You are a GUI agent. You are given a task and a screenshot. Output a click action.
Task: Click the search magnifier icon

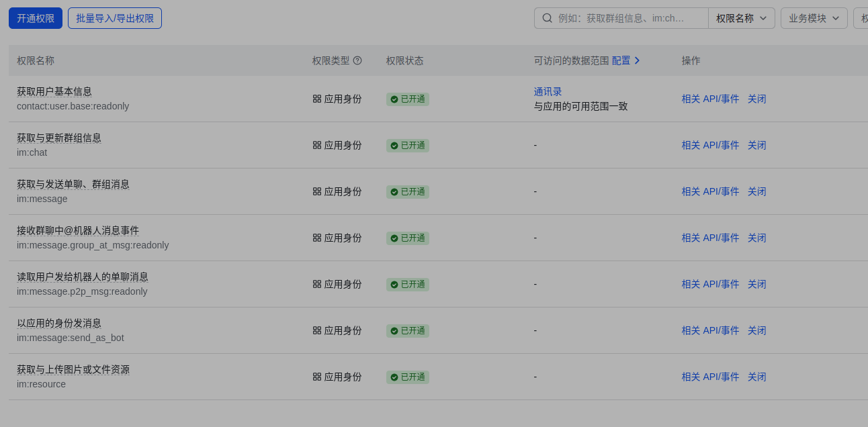click(x=548, y=18)
